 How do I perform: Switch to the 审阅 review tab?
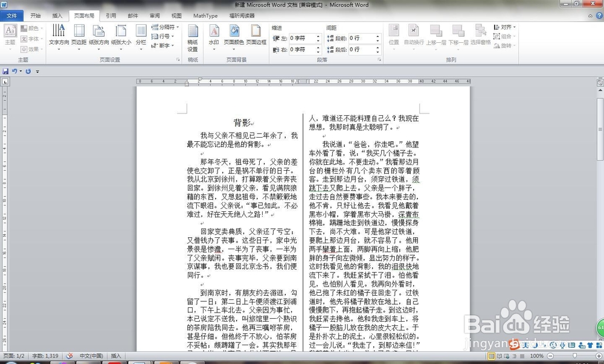pos(155,16)
